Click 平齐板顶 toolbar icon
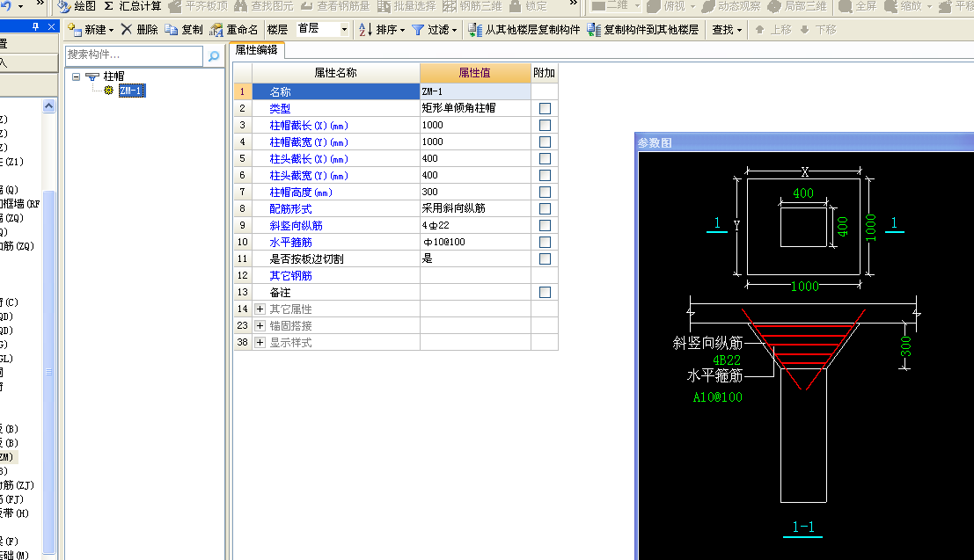The width and height of the screenshot is (974, 560). 175,6
